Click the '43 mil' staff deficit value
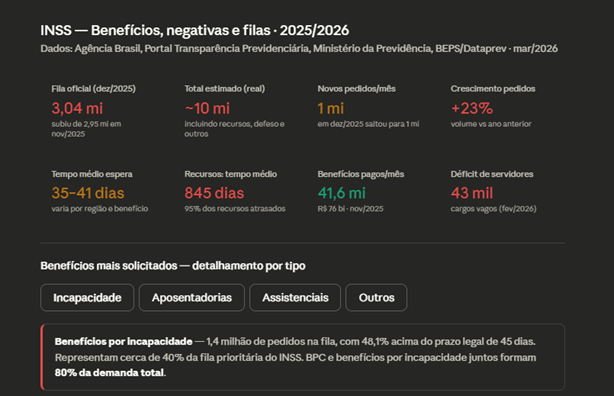This screenshot has height=396, width=614. coord(472,193)
